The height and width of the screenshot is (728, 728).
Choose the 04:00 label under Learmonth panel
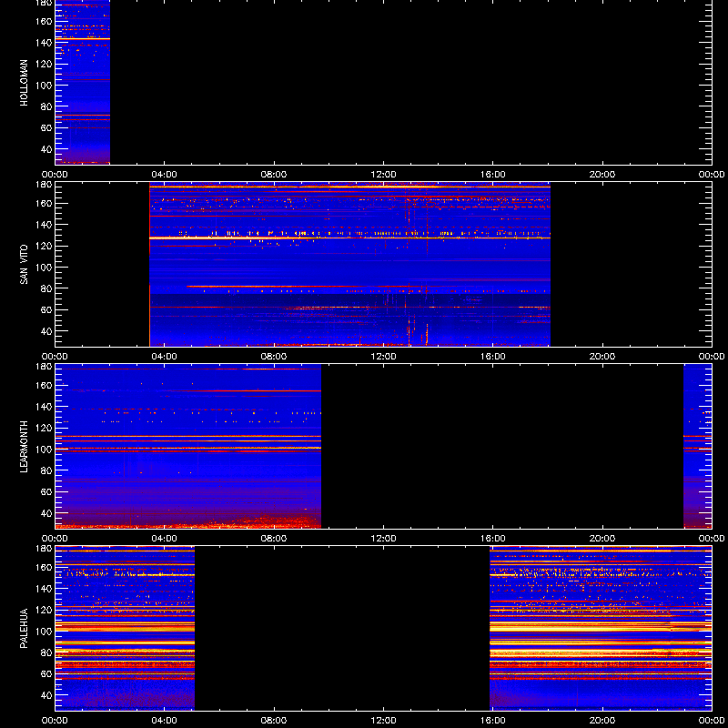coord(165,539)
